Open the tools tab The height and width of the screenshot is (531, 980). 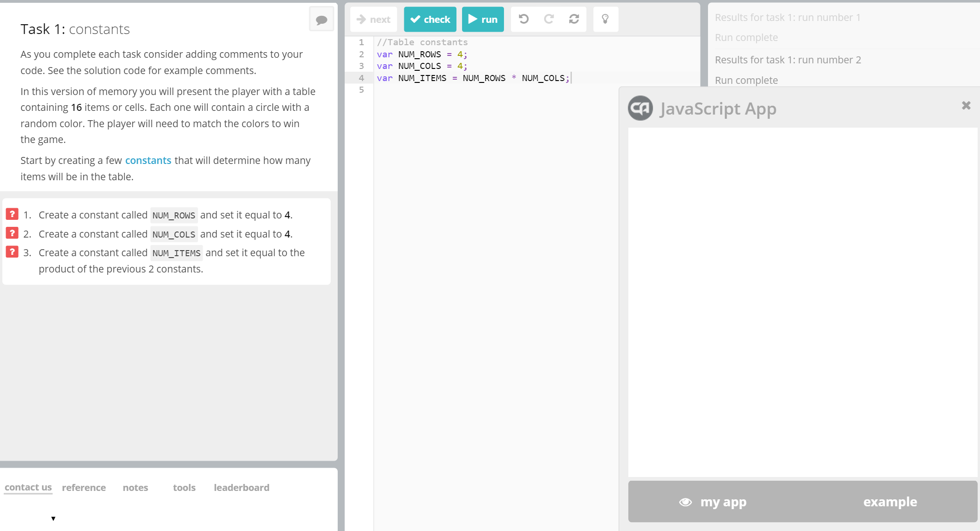[184, 488]
